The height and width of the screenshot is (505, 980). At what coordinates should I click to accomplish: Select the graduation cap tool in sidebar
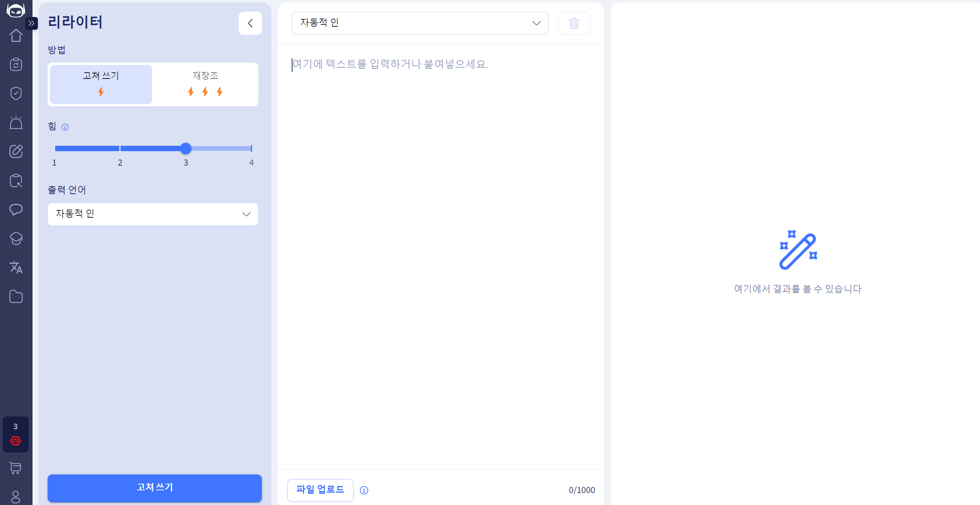[15, 239]
